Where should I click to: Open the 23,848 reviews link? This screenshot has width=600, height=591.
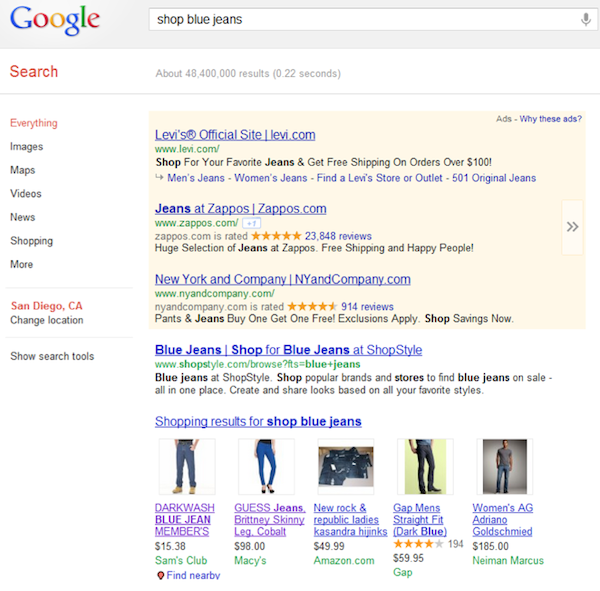point(338,236)
